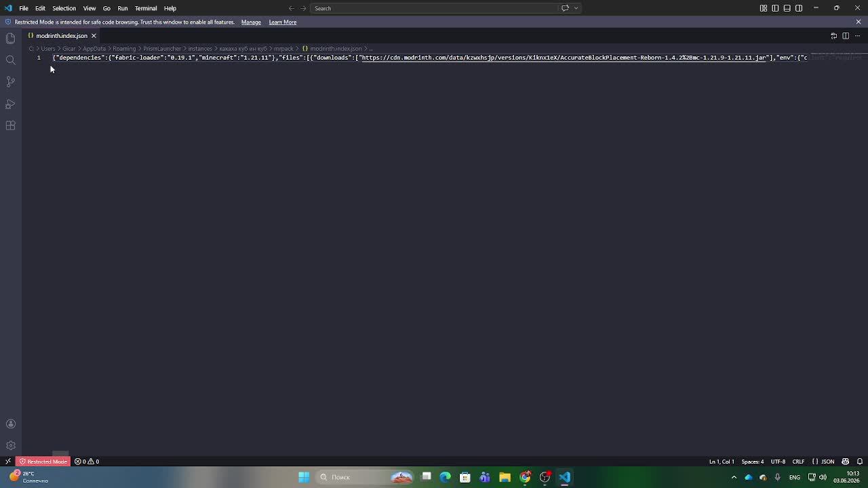Click Restricted Mode in status bar
Screen dimensions: 868x488
pyautogui.click(x=43, y=462)
